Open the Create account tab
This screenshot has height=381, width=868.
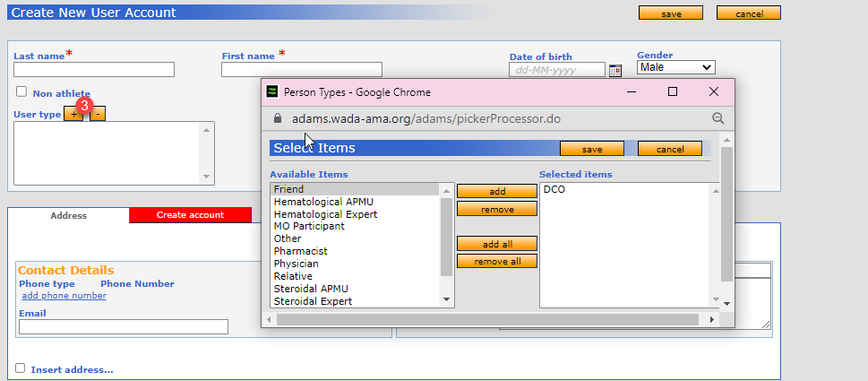click(x=191, y=215)
